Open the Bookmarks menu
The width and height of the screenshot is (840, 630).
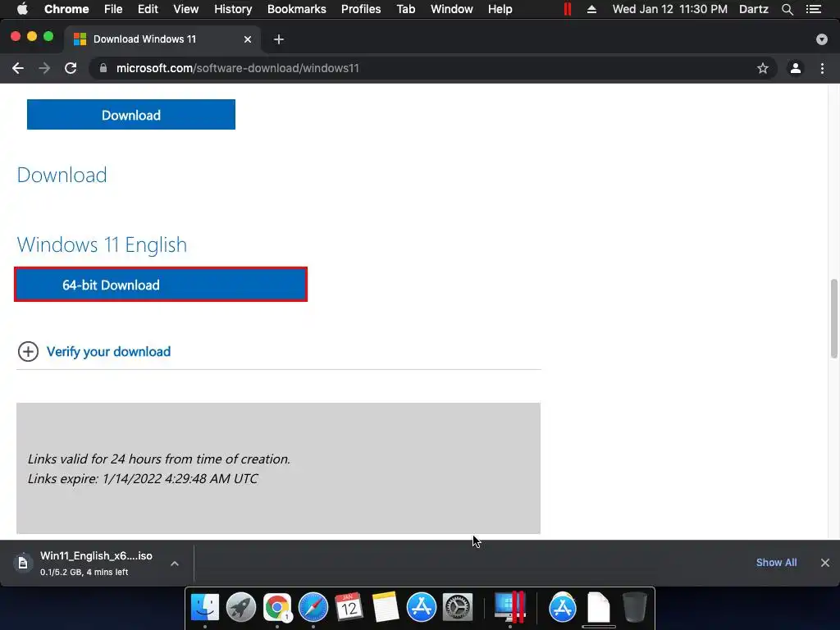(x=297, y=9)
